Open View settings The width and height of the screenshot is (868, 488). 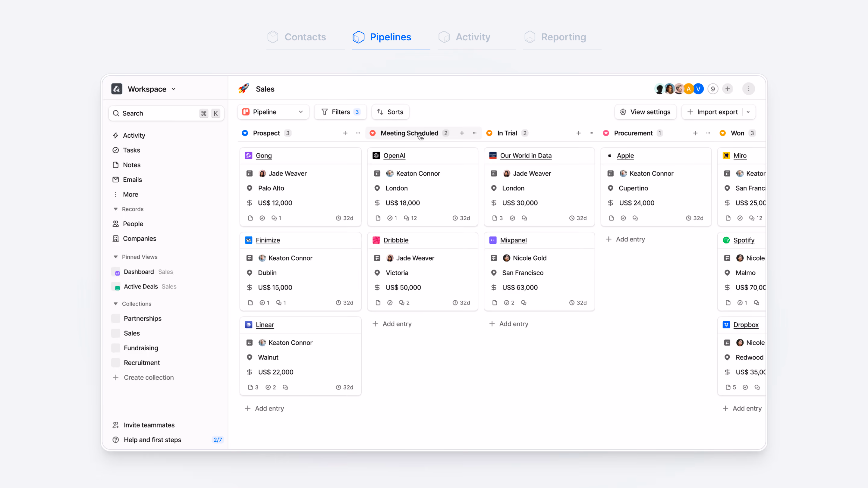pyautogui.click(x=645, y=112)
